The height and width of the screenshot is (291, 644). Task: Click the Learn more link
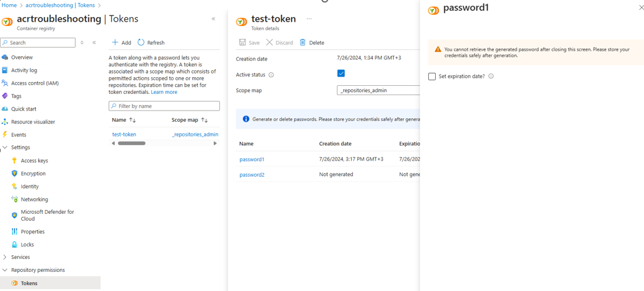click(x=164, y=92)
